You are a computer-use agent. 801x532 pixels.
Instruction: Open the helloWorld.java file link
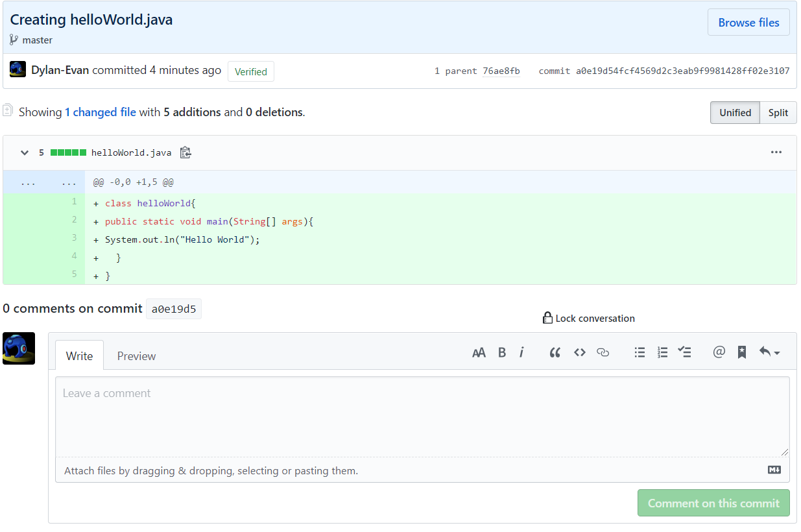(131, 152)
